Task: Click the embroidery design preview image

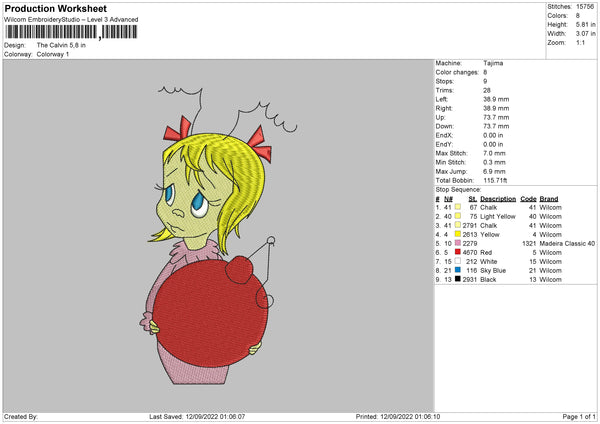Action: click(x=218, y=236)
